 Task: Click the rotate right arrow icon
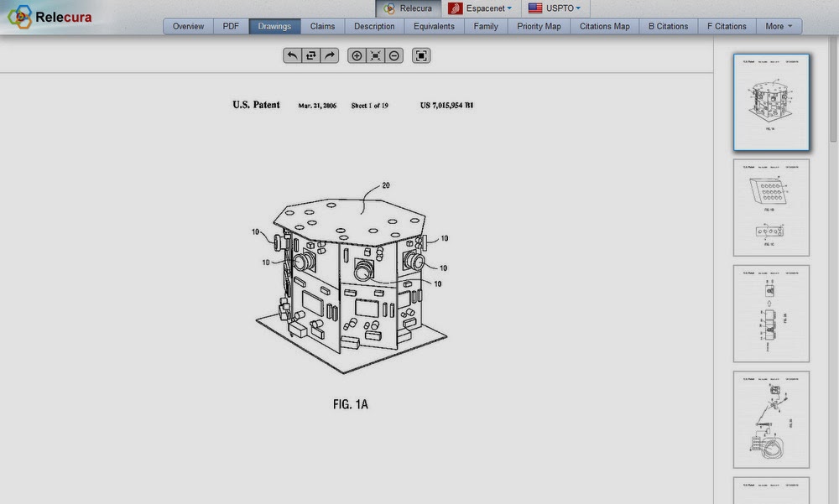tap(330, 55)
